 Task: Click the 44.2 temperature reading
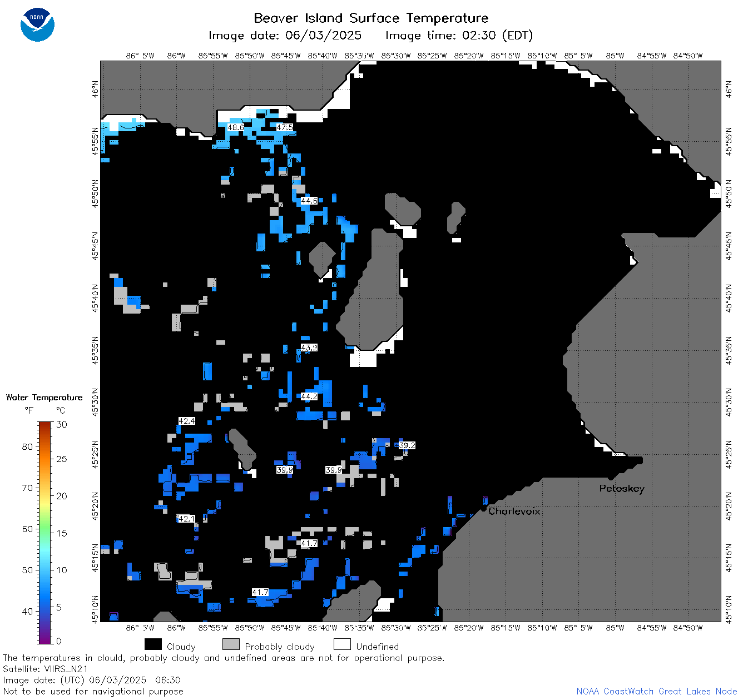[309, 396]
